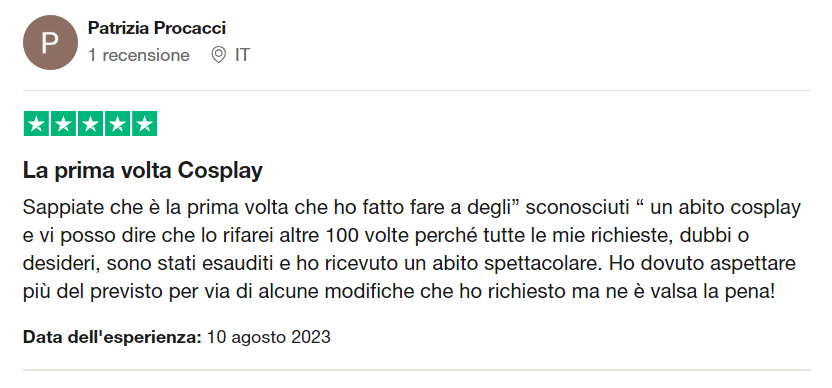Image resolution: width=832 pixels, height=388 pixels.
Task: Click the second green rating star
Action: (x=64, y=124)
